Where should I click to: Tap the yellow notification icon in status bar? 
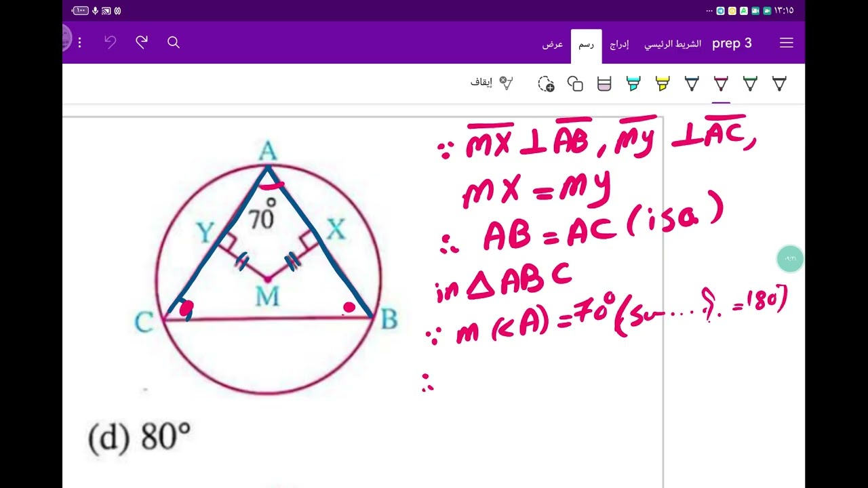732,11
